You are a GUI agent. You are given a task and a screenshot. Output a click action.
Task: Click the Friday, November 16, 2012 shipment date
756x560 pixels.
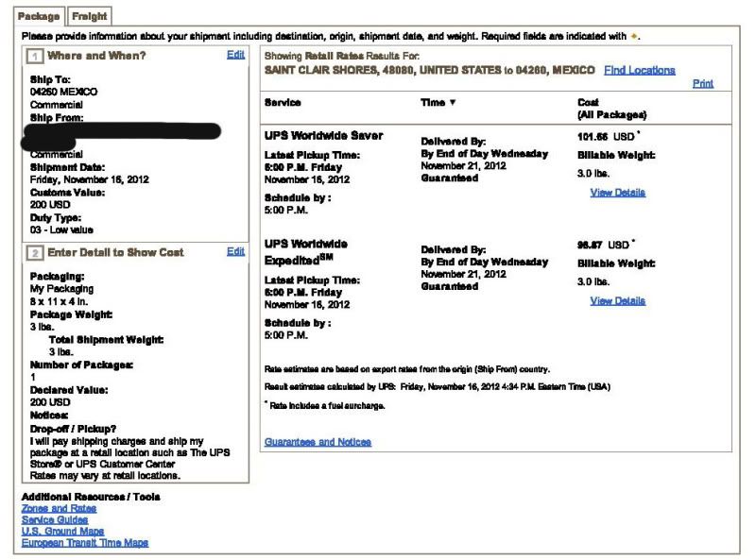(x=89, y=179)
